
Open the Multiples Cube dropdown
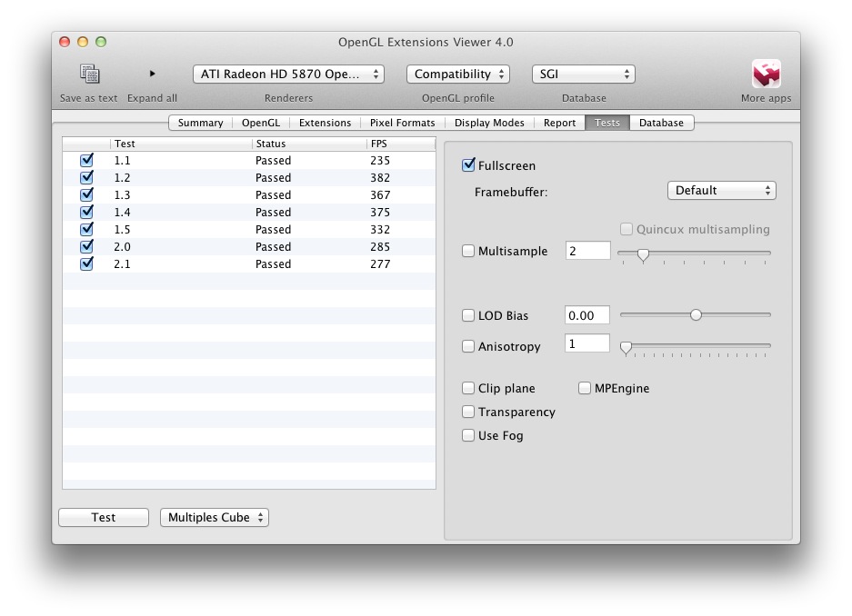coord(215,517)
